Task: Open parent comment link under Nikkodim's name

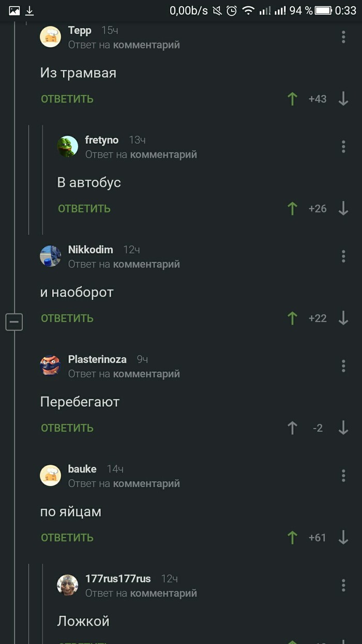Action: coord(146,265)
